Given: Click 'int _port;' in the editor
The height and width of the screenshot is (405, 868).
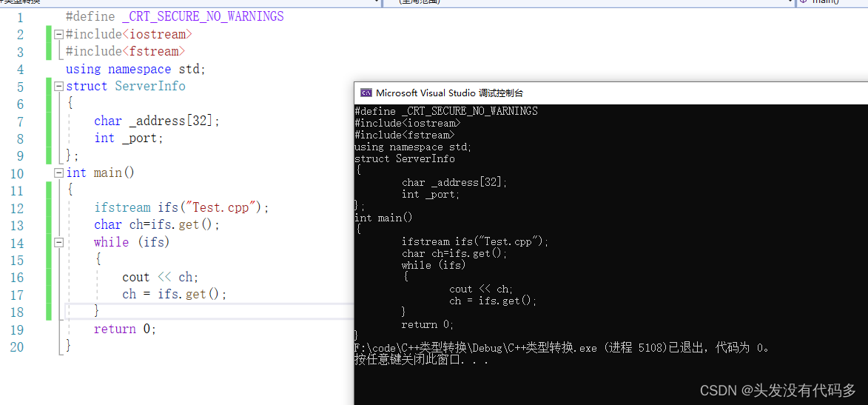Looking at the screenshot, I should point(129,138).
